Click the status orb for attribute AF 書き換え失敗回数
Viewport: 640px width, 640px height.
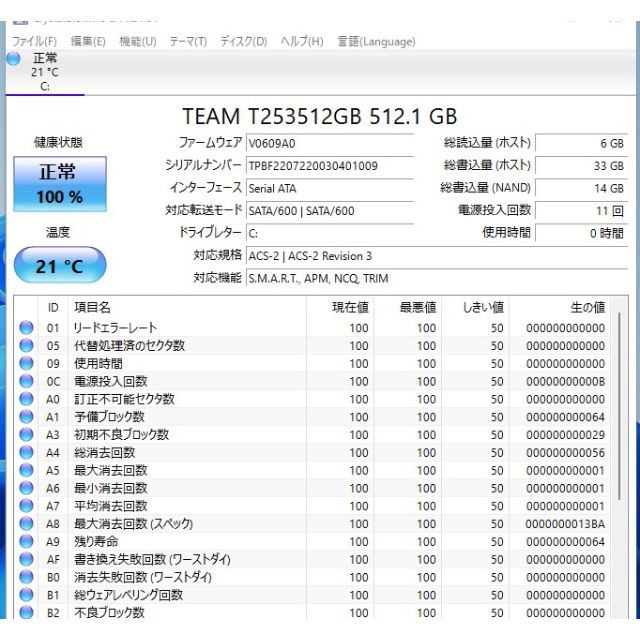click(26, 559)
